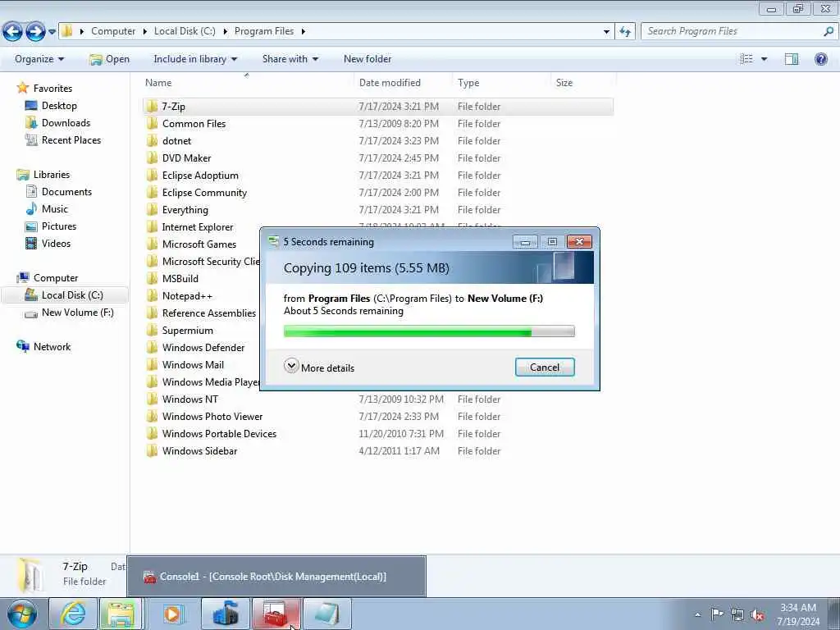
Task: Sort by the Type column header
Action: point(468,83)
